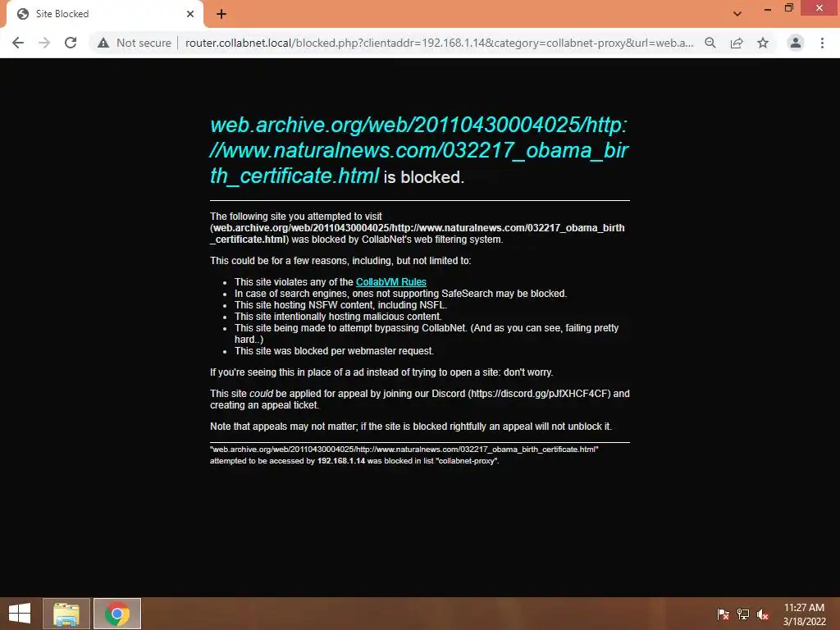Screen dimensions: 840x630
Task: Share this page via share icon
Action: click(x=737, y=43)
